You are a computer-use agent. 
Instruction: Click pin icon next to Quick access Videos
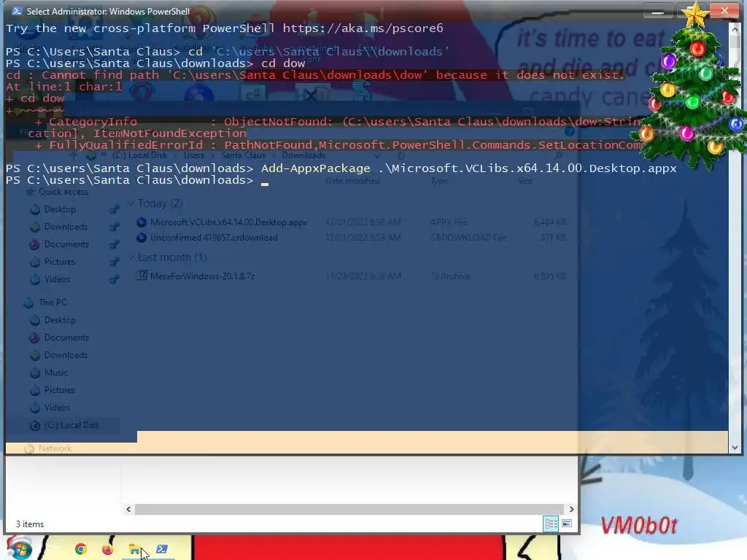[x=114, y=279]
